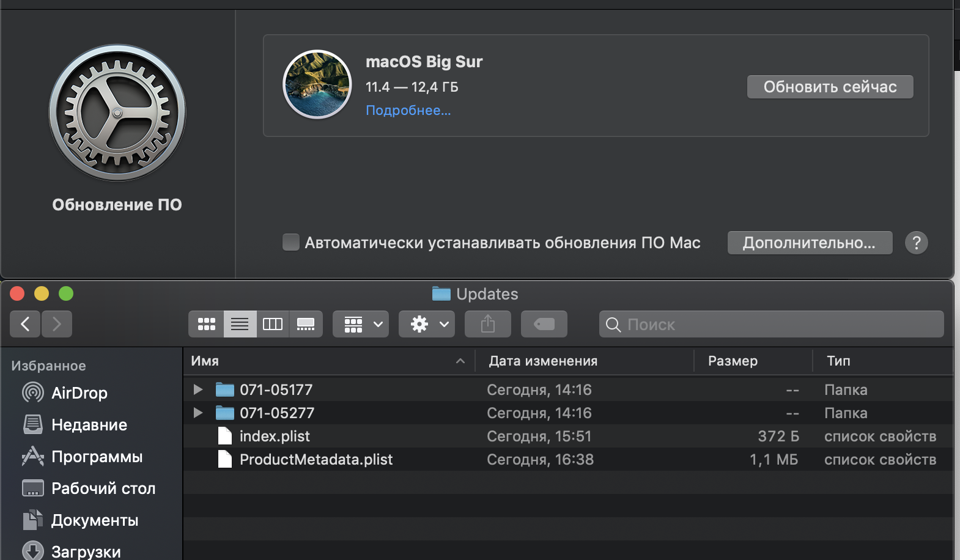Click the date Сегодня, 16:38
The width and height of the screenshot is (960, 560).
[540, 460]
